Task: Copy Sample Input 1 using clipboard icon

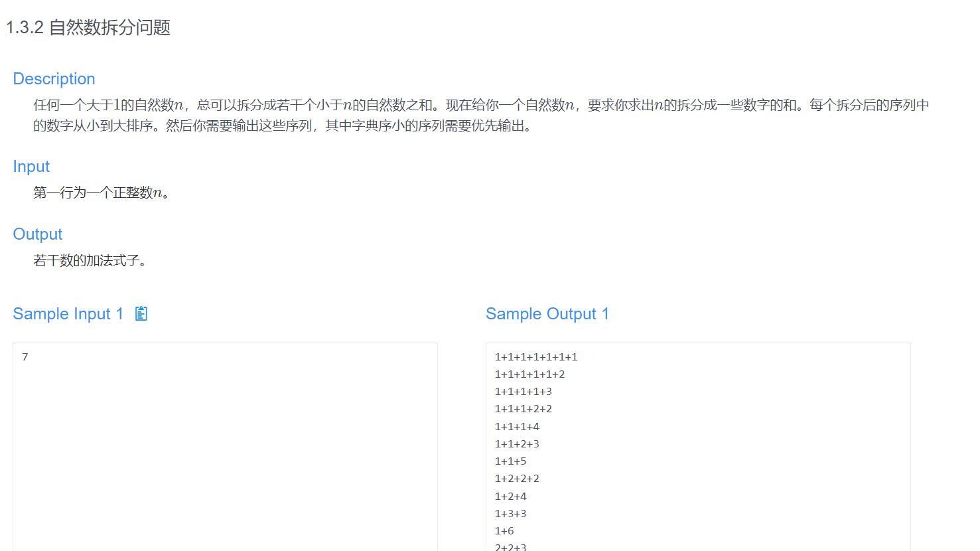Action: pos(141,313)
